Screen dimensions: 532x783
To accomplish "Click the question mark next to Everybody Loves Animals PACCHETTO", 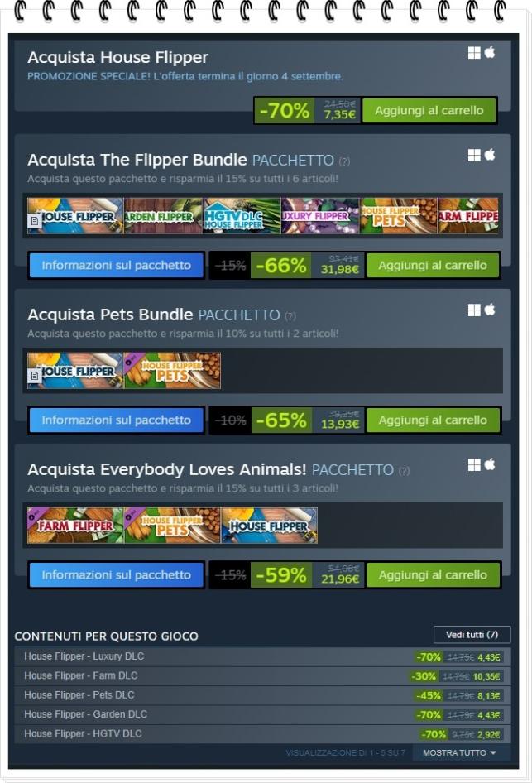I will pyautogui.click(x=405, y=471).
